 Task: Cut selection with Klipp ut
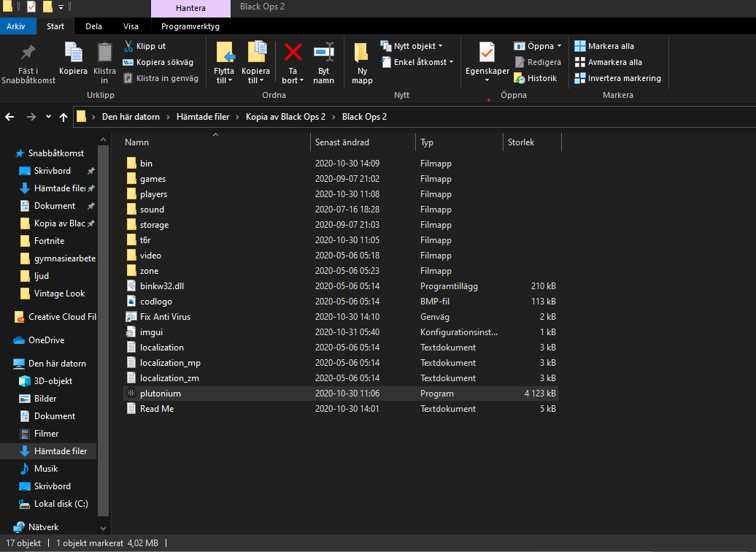pyautogui.click(x=144, y=46)
